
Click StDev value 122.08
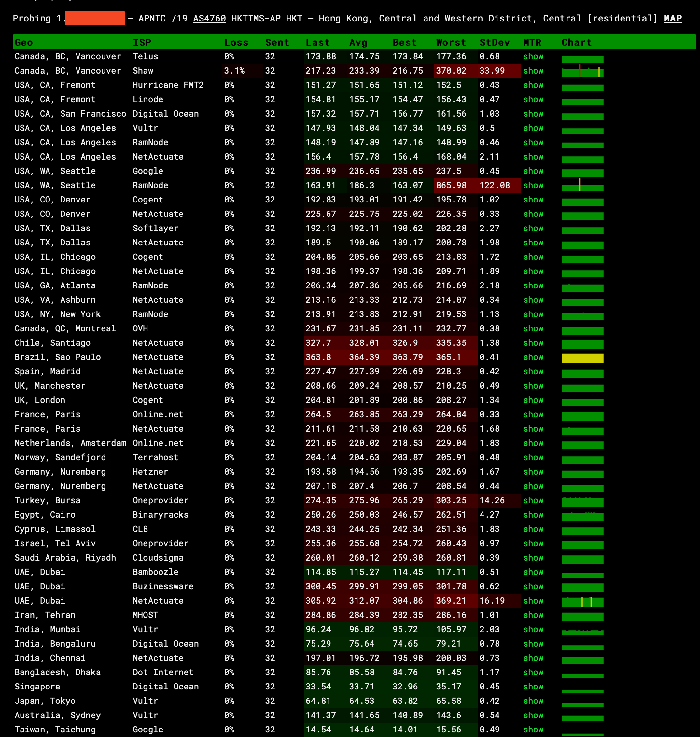coord(495,185)
